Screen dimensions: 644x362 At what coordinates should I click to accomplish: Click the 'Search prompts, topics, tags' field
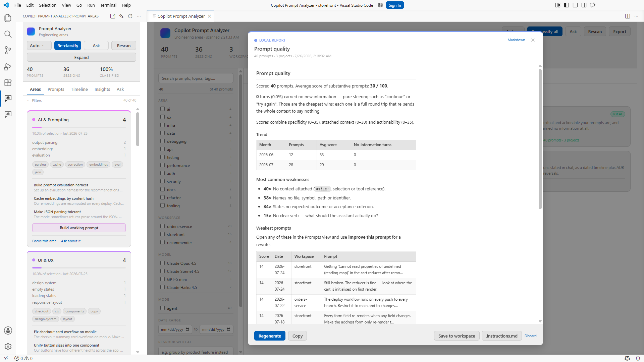tap(196, 78)
